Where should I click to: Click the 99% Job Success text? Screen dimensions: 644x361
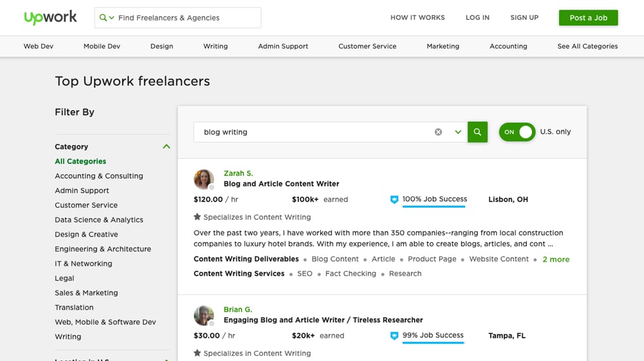[433, 335]
